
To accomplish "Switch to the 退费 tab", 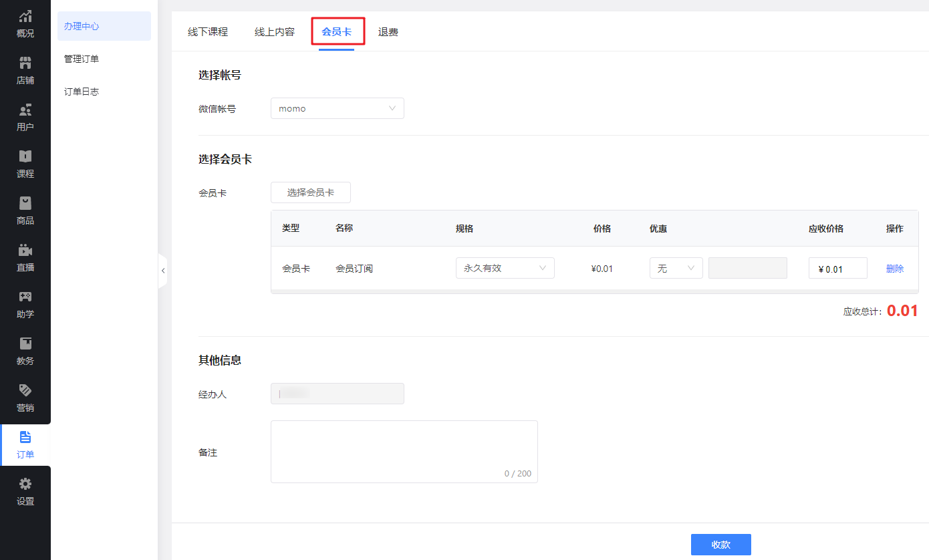I will coord(388,31).
